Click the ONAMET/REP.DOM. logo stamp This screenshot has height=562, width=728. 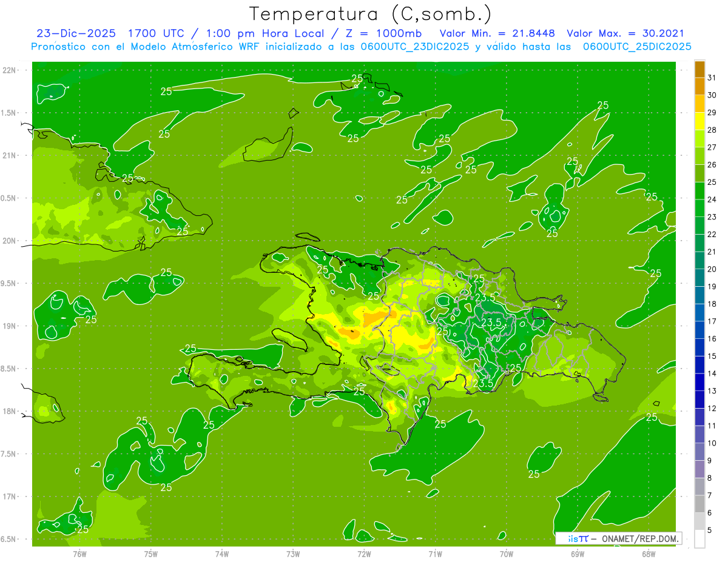[x=618, y=538]
